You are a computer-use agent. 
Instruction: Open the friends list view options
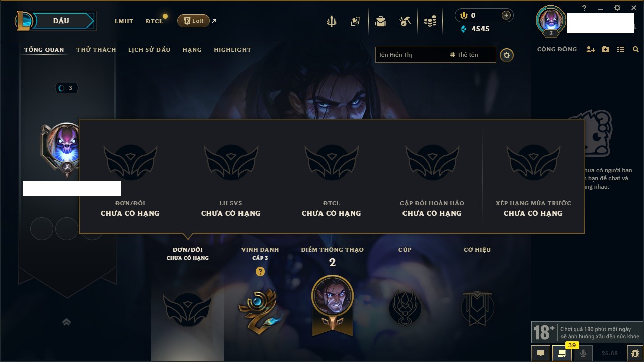coord(621,49)
